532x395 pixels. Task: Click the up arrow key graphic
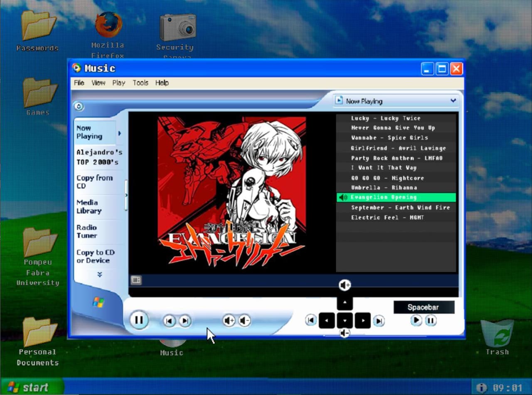coord(345,302)
